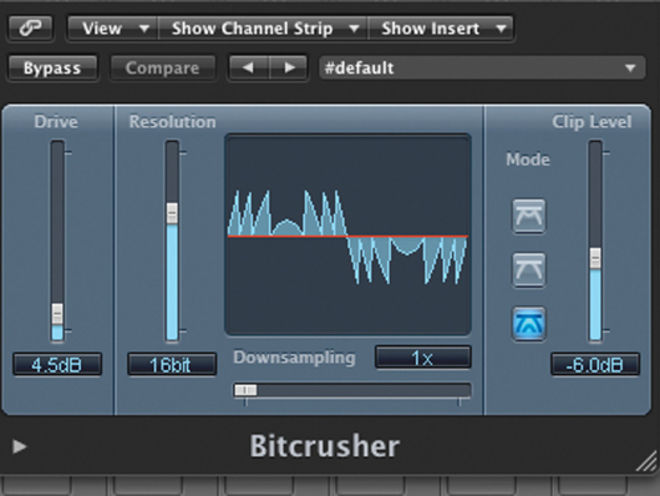Screen dimensions: 660x496
Task: Click the Drive label
Action: 56,122
